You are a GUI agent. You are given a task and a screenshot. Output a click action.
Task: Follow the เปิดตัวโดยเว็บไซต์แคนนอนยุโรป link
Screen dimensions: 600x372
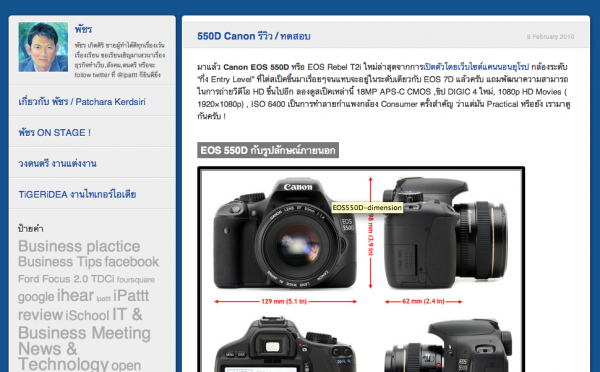pyautogui.click(x=476, y=67)
